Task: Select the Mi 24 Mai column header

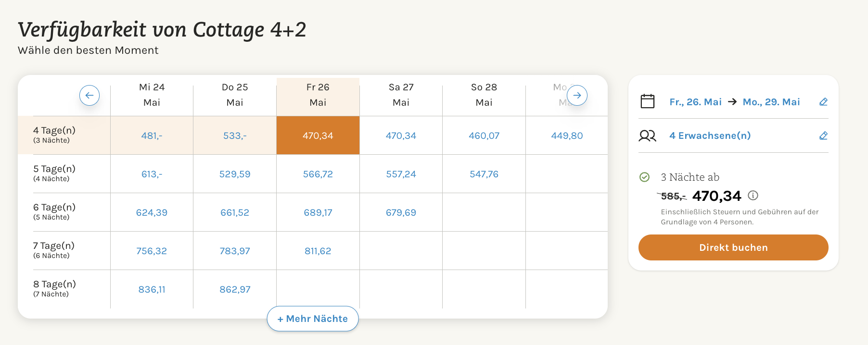Action: click(152, 95)
